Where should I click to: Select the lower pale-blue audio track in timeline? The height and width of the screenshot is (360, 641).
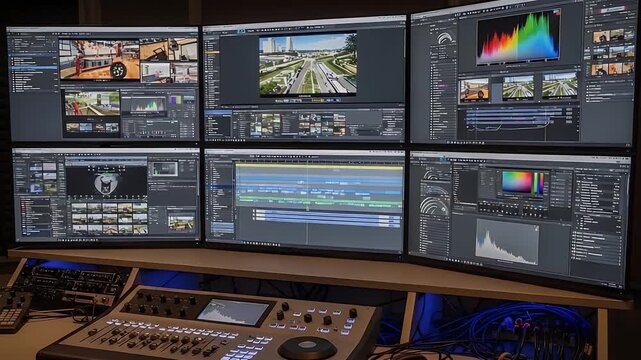point(327,219)
